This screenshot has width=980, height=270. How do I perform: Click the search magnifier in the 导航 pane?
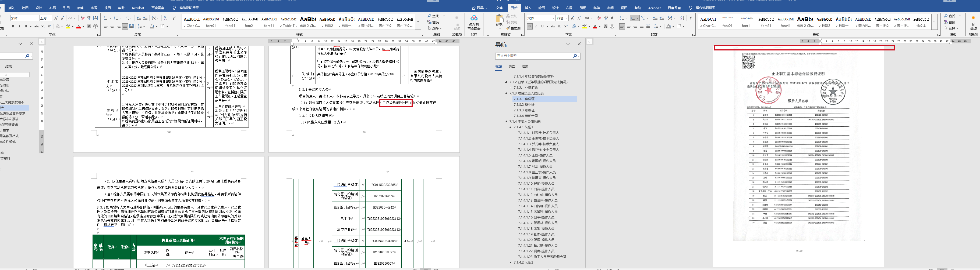[575, 56]
